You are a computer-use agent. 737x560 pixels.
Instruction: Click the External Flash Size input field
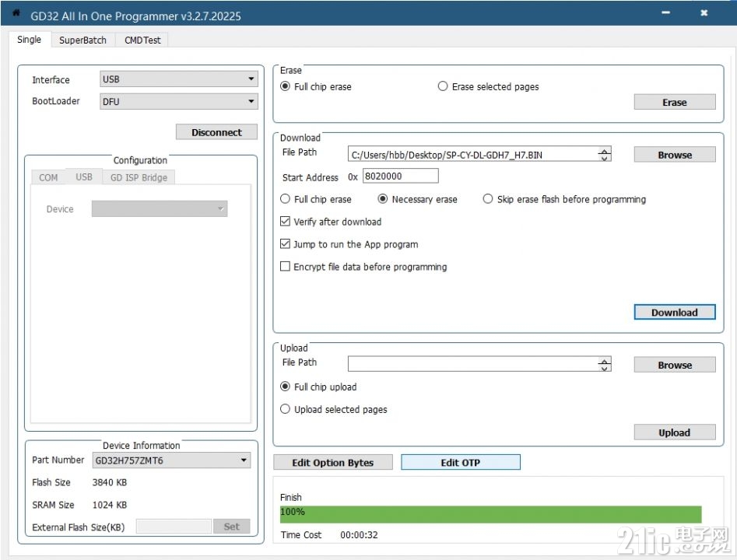point(174,527)
